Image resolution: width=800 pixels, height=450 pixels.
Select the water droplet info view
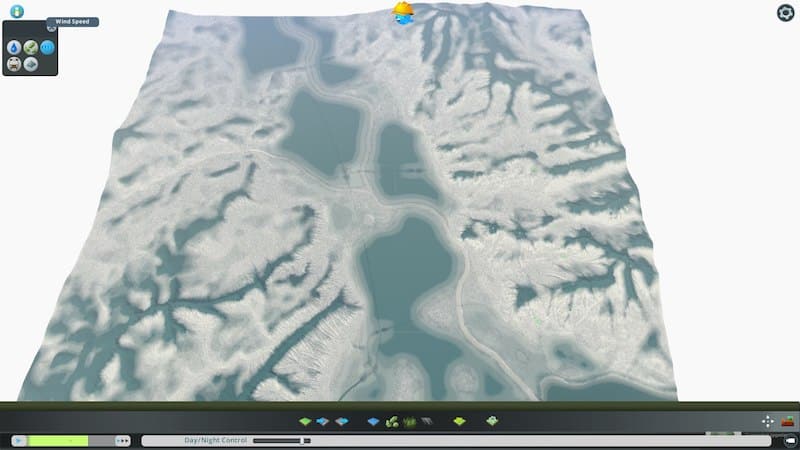click(14, 47)
